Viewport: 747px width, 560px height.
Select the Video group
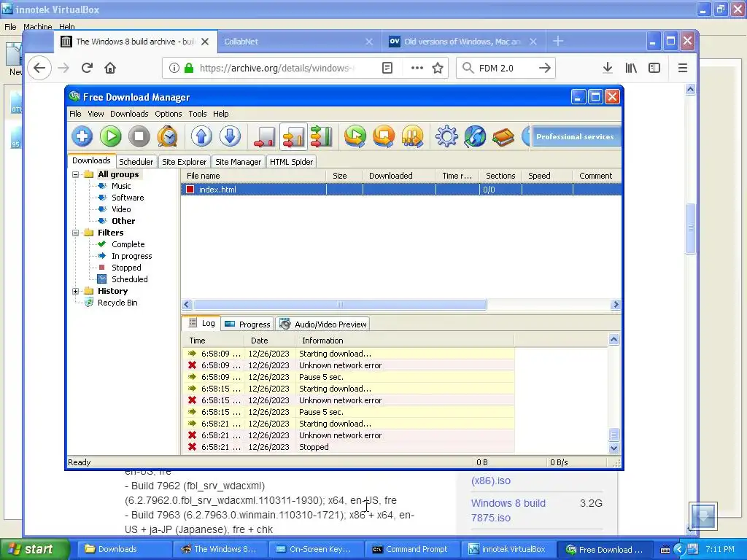click(x=121, y=209)
